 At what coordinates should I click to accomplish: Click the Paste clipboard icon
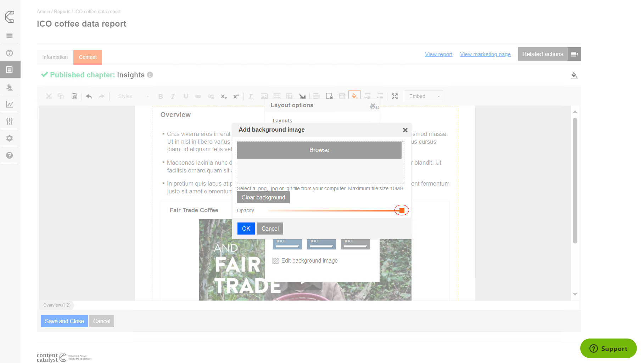click(74, 96)
